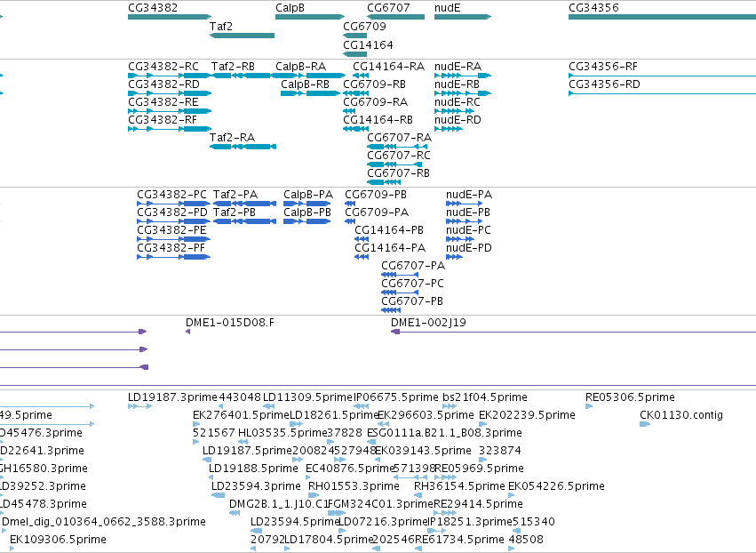Click transcript nudE-RD
Viewport: 756px width, 553px height.
pos(458,120)
